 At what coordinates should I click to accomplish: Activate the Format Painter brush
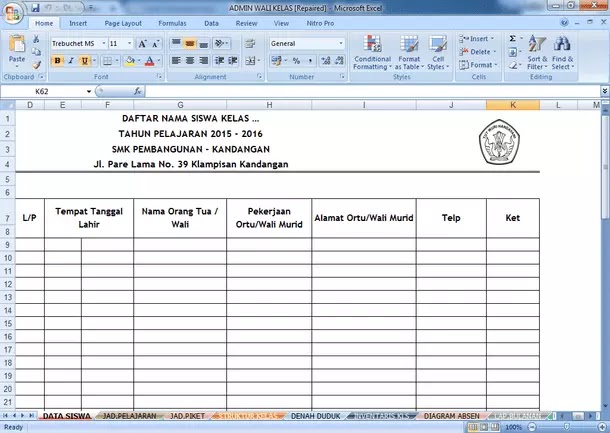point(36,65)
